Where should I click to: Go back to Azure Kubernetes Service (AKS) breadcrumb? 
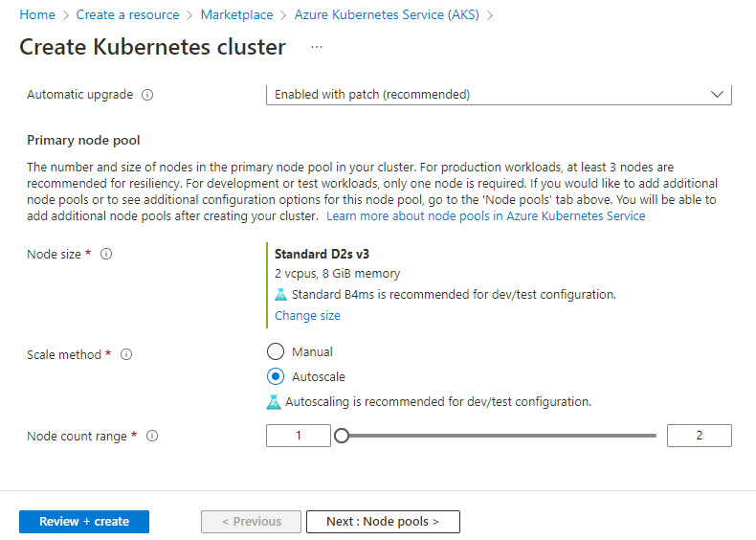tap(387, 15)
